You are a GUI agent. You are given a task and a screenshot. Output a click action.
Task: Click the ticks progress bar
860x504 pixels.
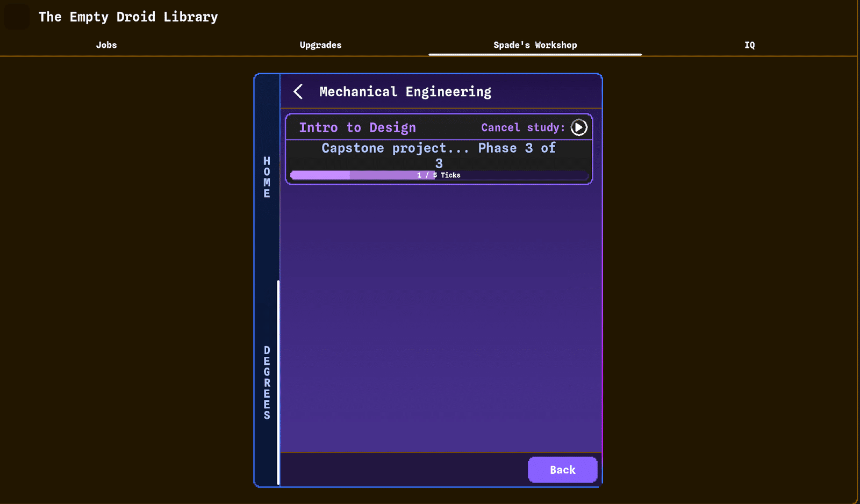tap(439, 175)
